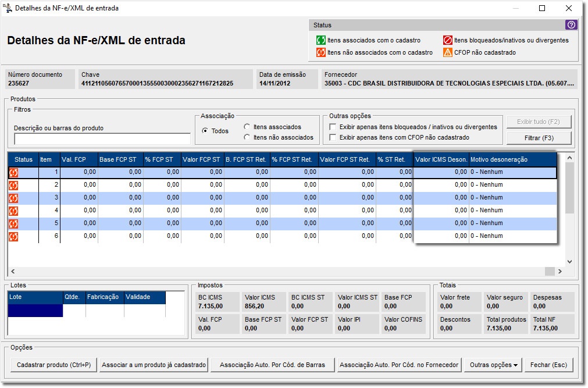Click the status icon of item 1
588x388 pixels.
tap(13, 173)
